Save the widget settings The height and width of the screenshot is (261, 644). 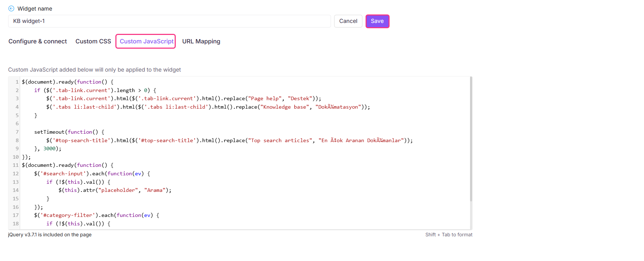[377, 21]
